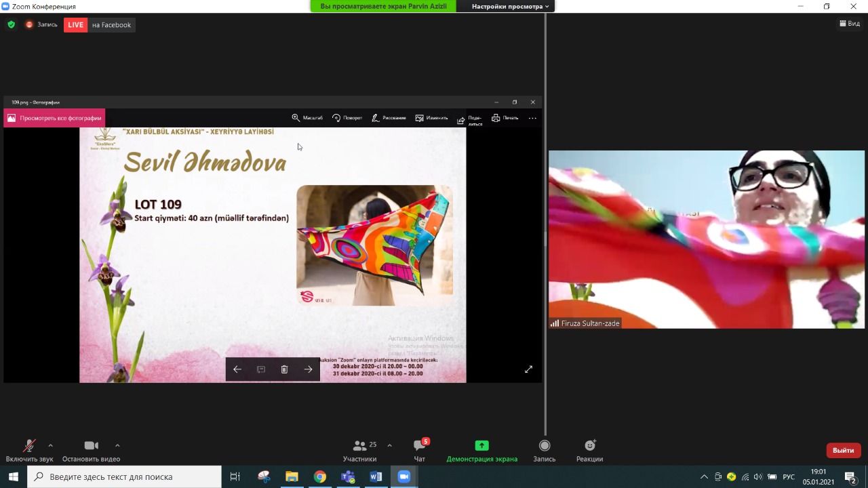Open the Чат chat panel
Image resolution: width=868 pixels, height=488 pixels.
[420, 451]
